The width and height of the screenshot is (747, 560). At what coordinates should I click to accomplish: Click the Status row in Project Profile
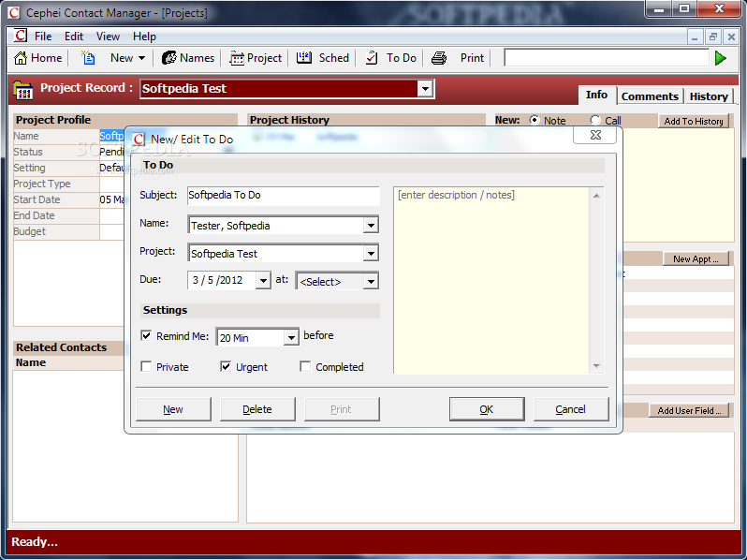pyautogui.click(x=69, y=152)
